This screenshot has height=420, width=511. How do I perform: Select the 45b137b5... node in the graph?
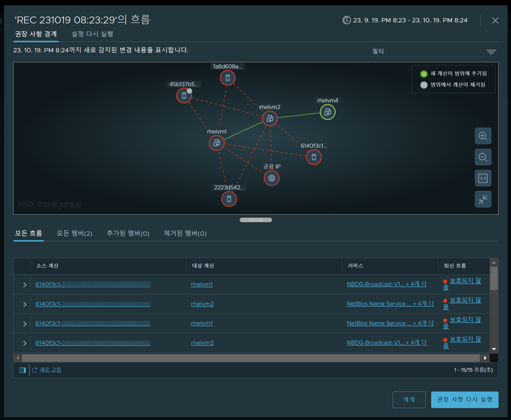point(184,96)
